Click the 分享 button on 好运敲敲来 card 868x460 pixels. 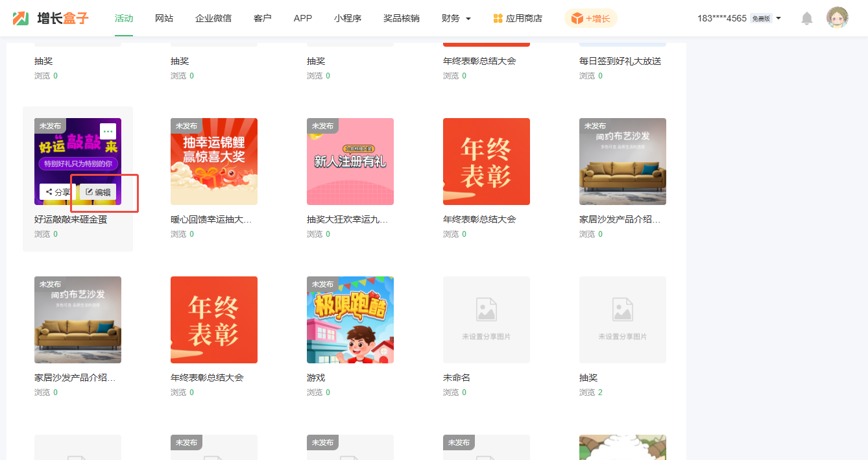[x=58, y=192]
